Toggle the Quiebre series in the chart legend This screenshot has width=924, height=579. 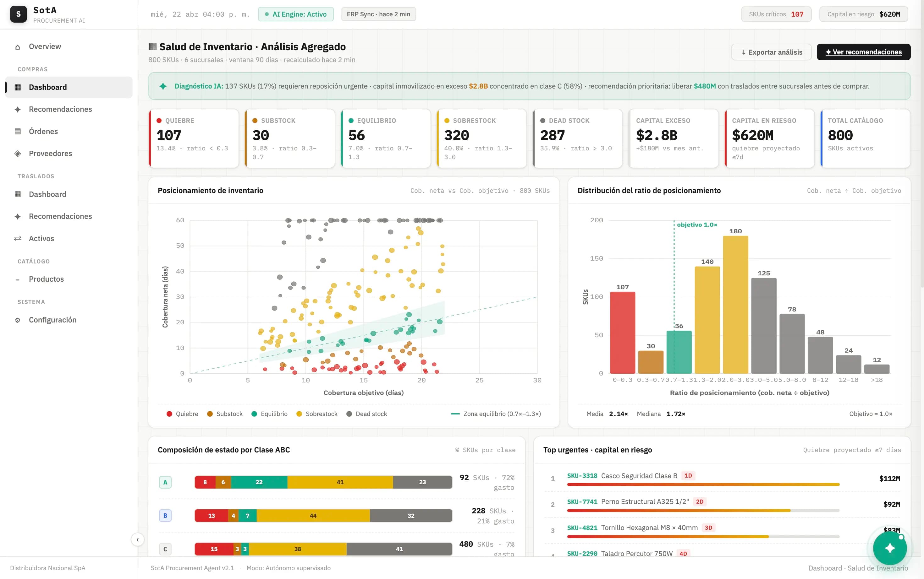[x=182, y=414]
